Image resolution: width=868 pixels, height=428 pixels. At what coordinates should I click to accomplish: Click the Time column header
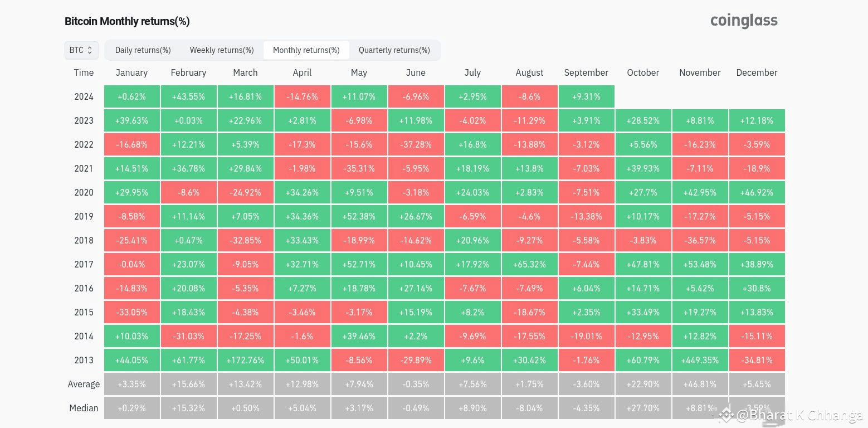(x=84, y=72)
